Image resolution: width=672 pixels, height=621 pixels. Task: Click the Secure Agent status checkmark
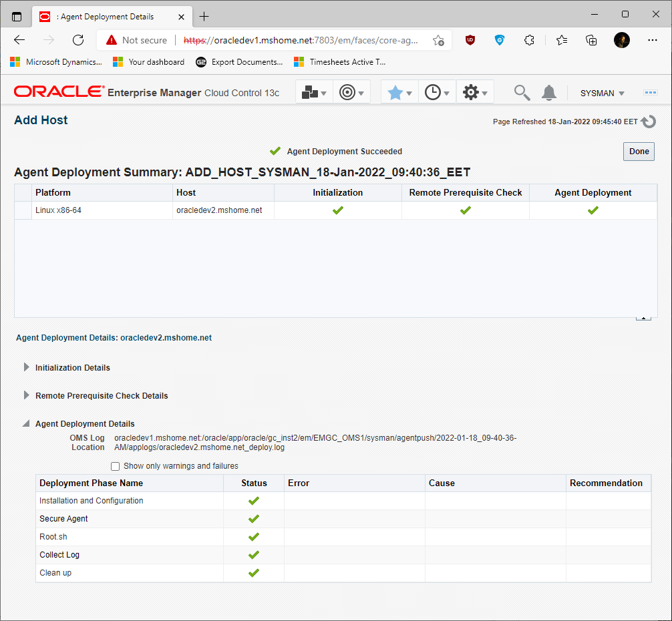(x=254, y=519)
